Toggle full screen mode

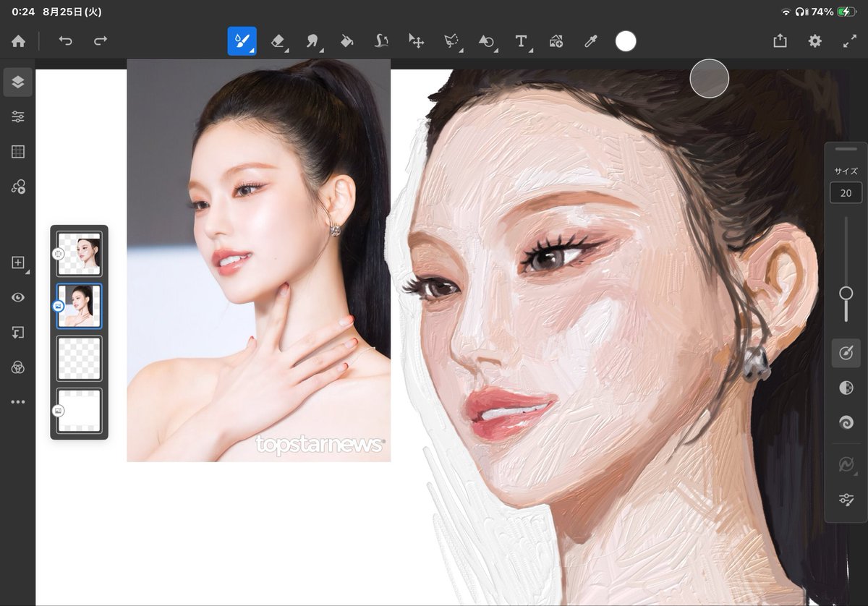click(850, 41)
